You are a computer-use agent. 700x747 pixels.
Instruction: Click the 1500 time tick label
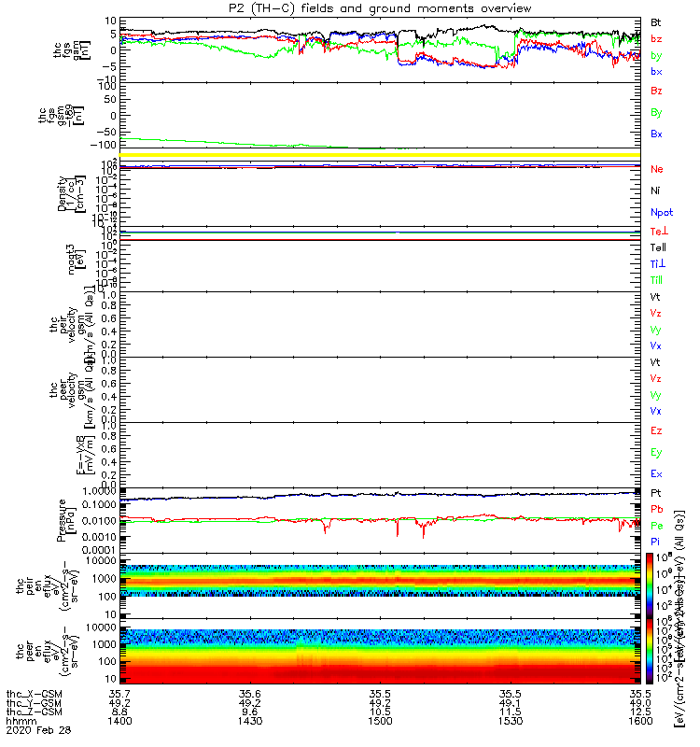(x=380, y=721)
